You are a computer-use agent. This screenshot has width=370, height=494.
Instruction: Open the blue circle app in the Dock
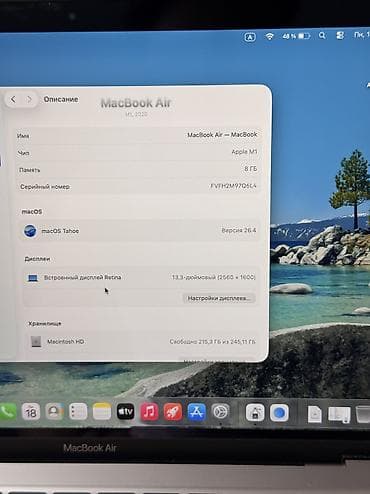pos(279,413)
